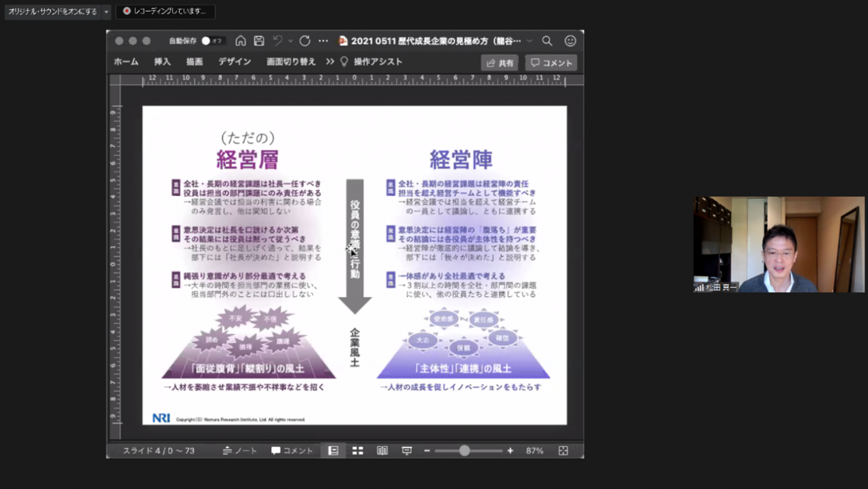Screen dimensions: 868x489
Task: Expand the undo history dropdown arrow
Action: click(x=290, y=41)
